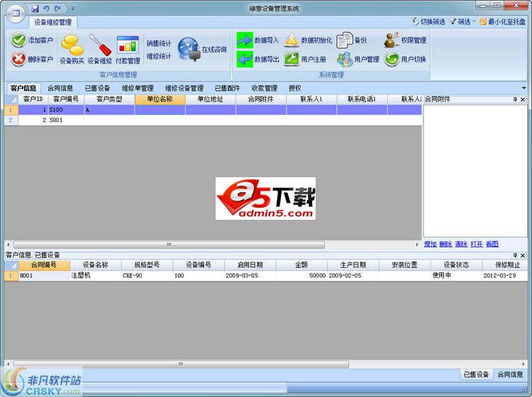Select customer row S001
Viewport: 532px width, 397px height.
[213, 120]
